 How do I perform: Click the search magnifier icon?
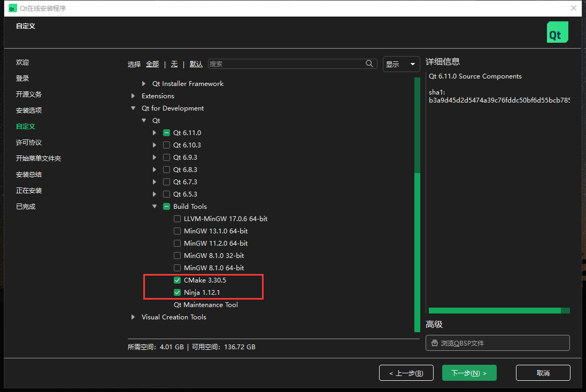coord(369,64)
